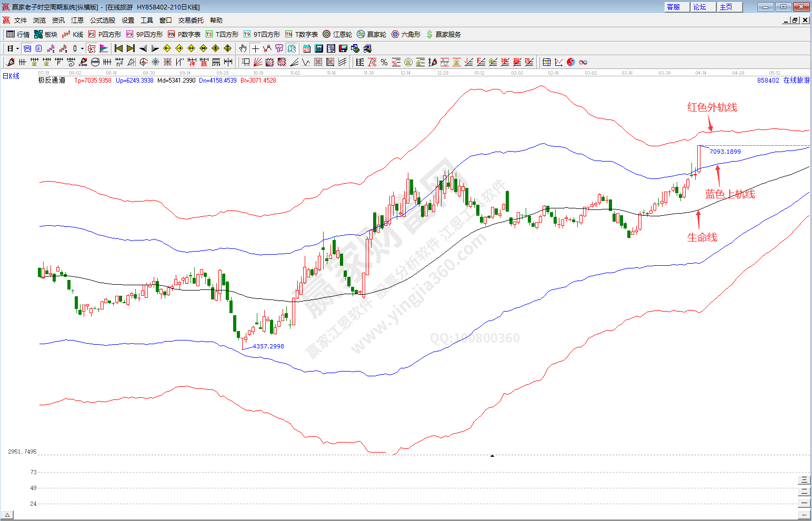
Task: Open the 公式选股 menu
Action: (102, 20)
